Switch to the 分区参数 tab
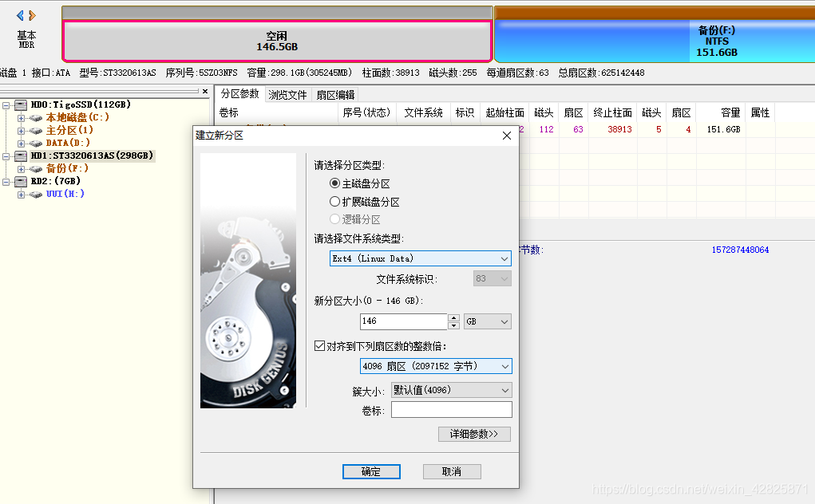 pos(239,94)
